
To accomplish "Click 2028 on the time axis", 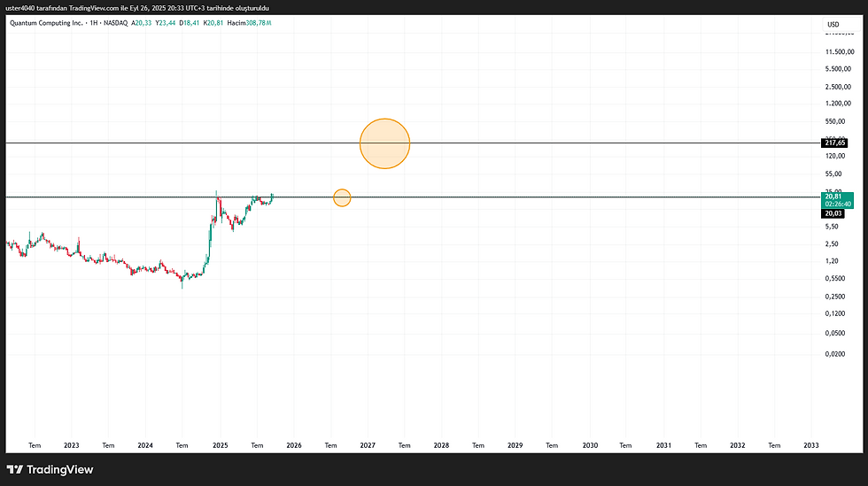I will pos(441,445).
